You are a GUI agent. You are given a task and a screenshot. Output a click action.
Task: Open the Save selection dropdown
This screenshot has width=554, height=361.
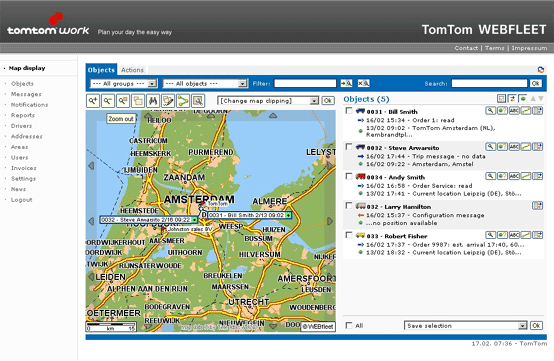465,325
